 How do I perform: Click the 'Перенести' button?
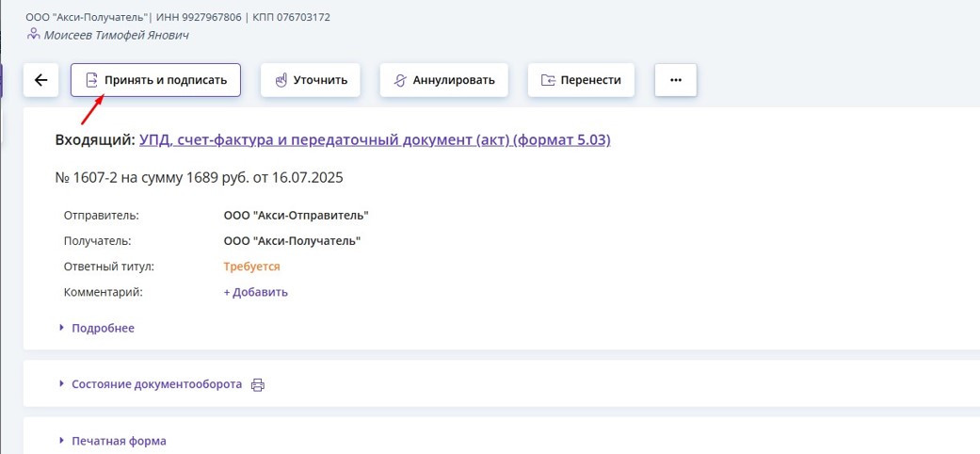coord(581,80)
